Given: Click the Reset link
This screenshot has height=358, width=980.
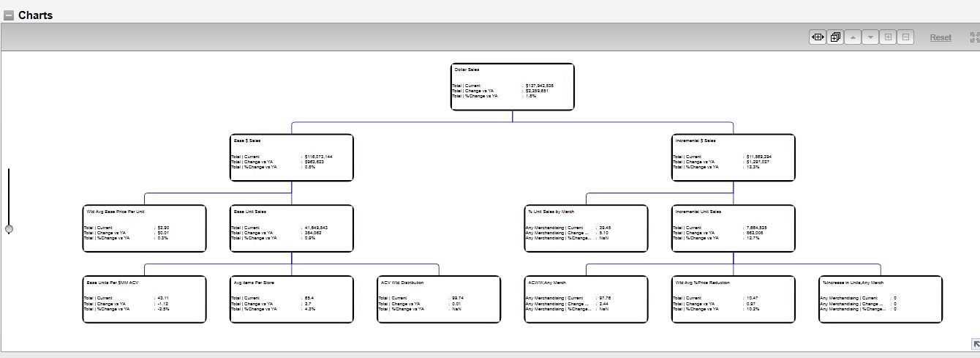Looking at the screenshot, I should point(941,37).
